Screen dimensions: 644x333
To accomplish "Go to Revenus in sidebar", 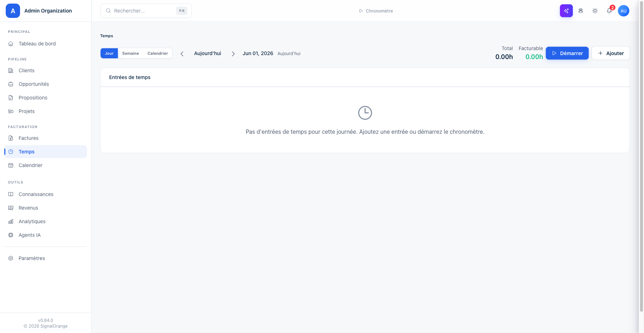I will (45, 208).
